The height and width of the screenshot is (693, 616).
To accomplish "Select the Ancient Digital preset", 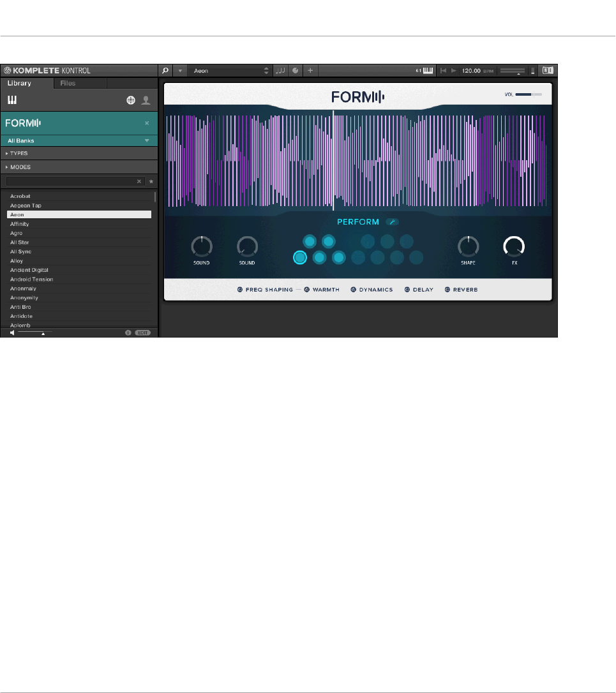I will pos(79,270).
